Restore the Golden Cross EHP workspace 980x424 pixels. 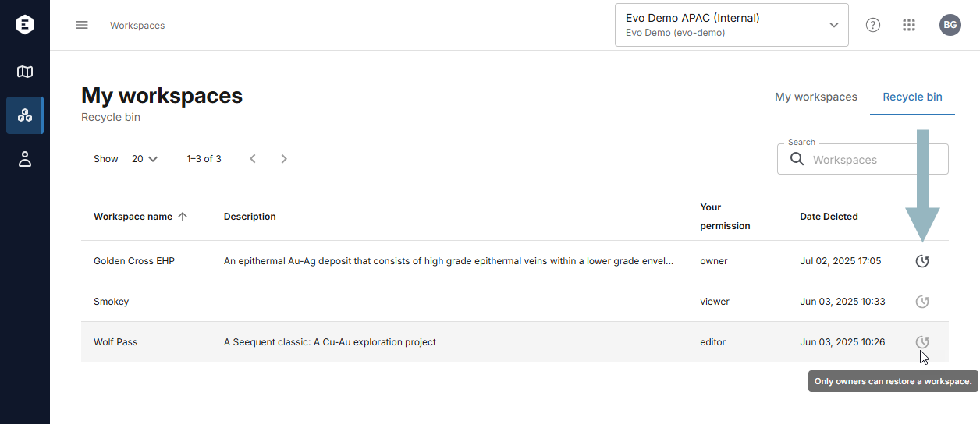tap(922, 261)
